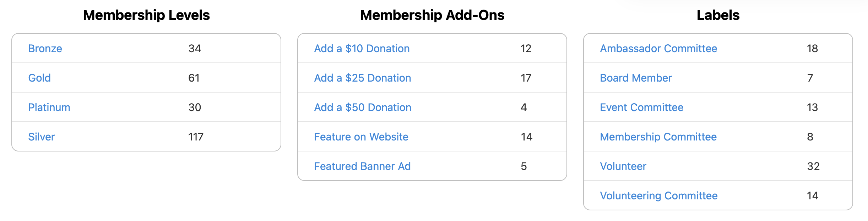Select the Event Committee label
The height and width of the screenshot is (221, 868).
(x=641, y=107)
